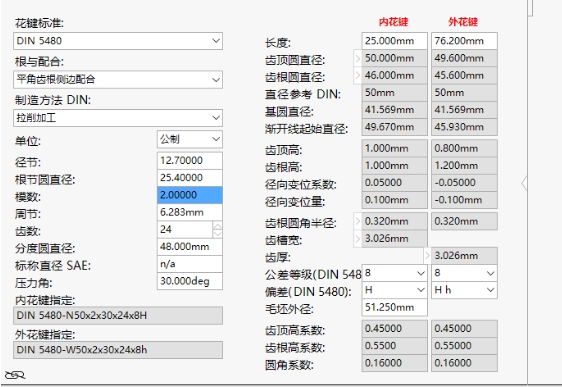Expand arrow beside 齿槽宽 3.026mm
Screen dimensions: 562x387
point(357,239)
